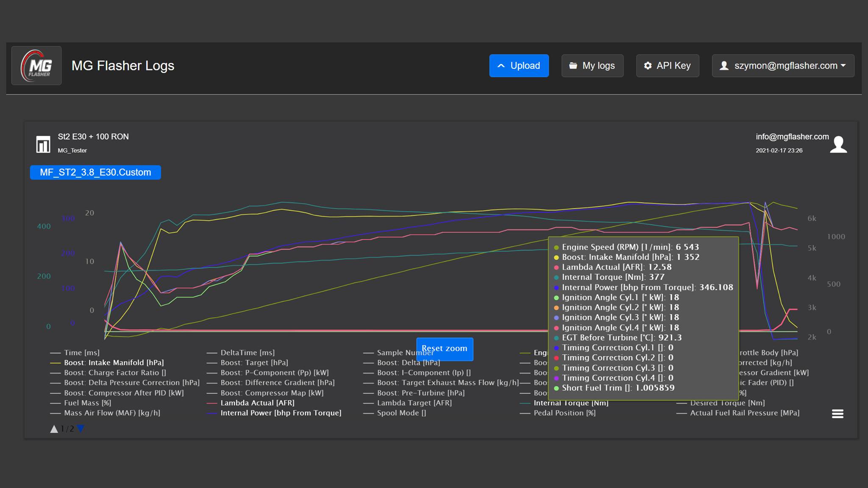This screenshot has height=488, width=868.
Task: Toggle Boost: P-Component (Pp) series
Action: [x=267, y=373]
